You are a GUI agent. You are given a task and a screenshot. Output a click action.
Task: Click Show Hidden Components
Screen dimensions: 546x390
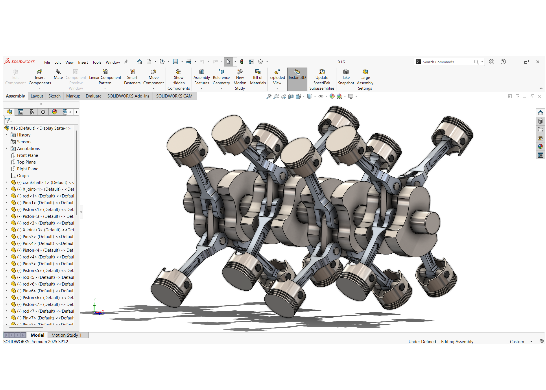pyautogui.click(x=179, y=79)
